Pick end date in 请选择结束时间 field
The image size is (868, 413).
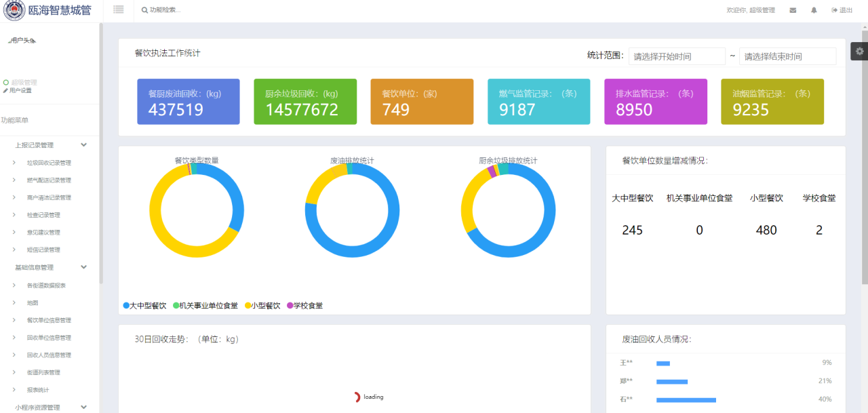[x=787, y=56]
